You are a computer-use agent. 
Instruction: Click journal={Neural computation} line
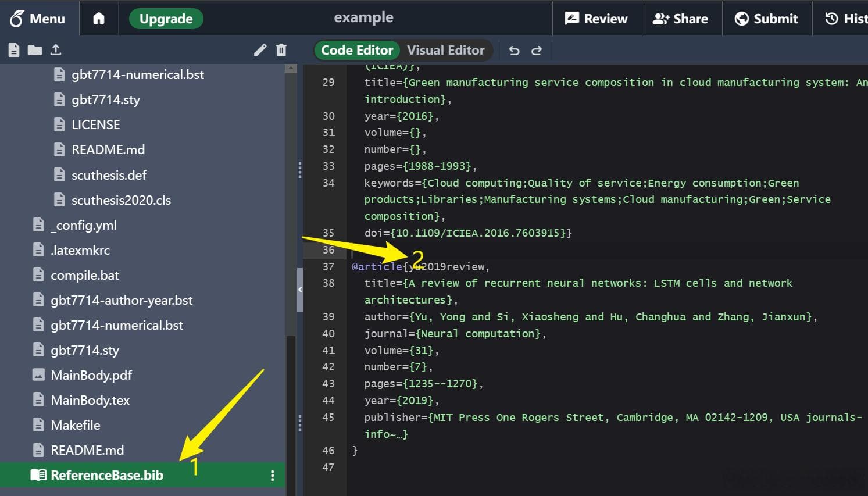tap(455, 334)
